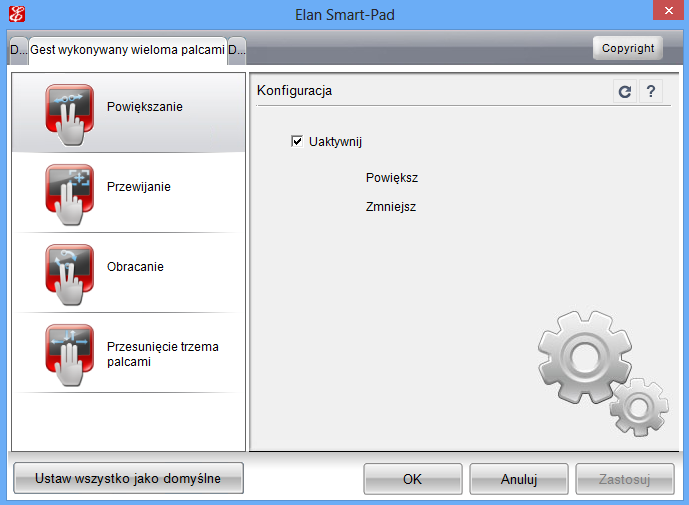This screenshot has width=689, height=505.
Task: Click the Elan logo in title bar
Action: 17,14
